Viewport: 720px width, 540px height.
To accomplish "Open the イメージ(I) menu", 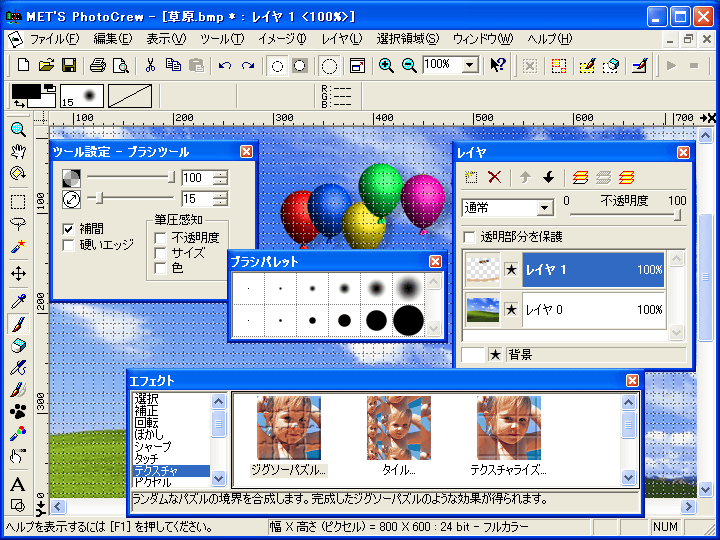I will pyautogui.click(x=281, y=39).
